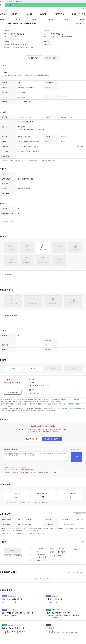Click the 로그인 link

point(80,9)
